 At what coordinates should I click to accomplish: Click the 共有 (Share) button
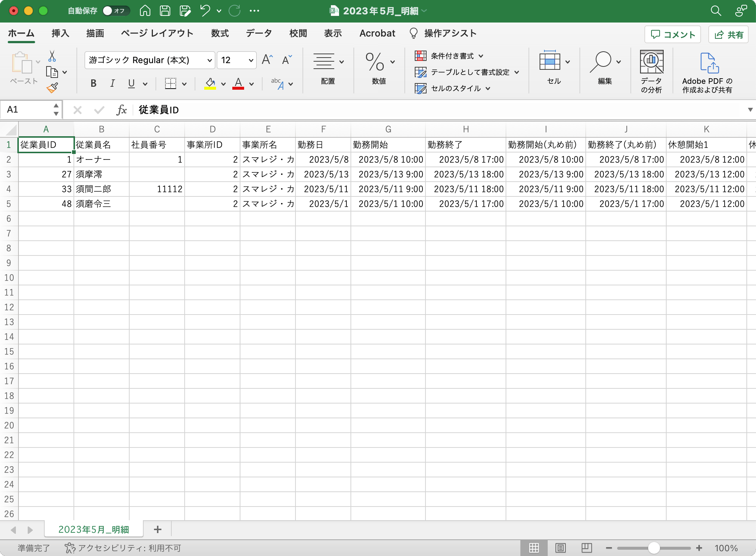(x=728, y=34)
